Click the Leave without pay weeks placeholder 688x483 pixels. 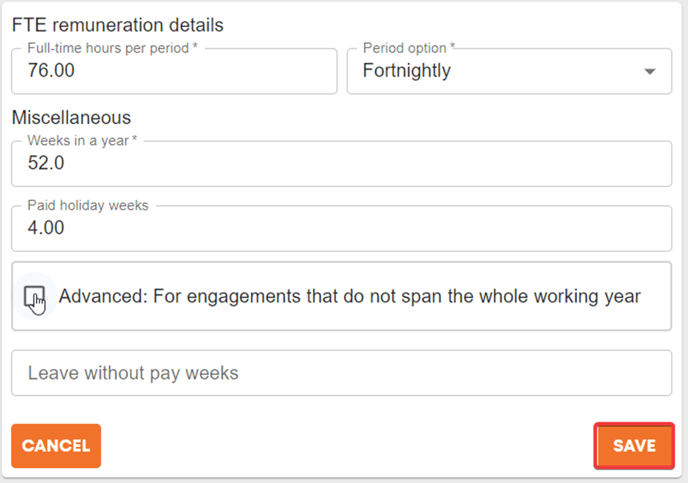(x=133, y=373)
